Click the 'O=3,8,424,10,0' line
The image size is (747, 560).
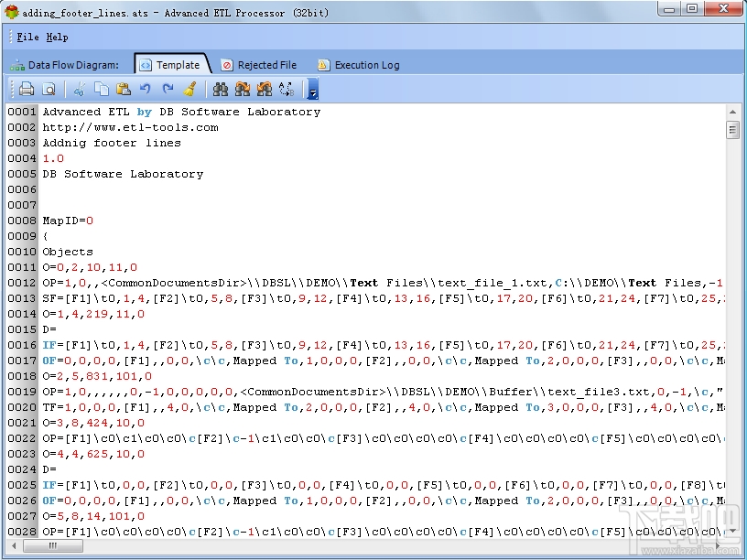pos(93,423)
